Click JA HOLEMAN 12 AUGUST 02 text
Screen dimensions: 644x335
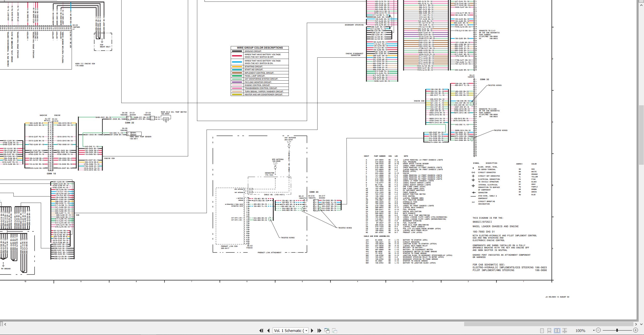click(557, 297)
